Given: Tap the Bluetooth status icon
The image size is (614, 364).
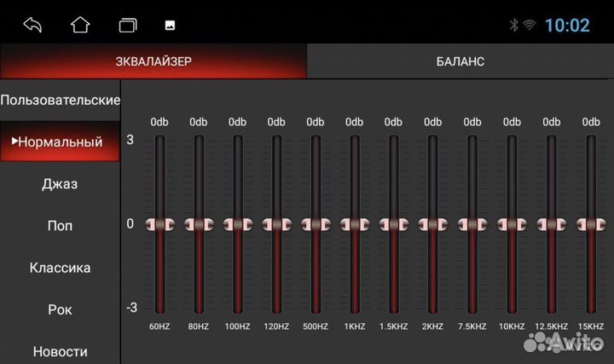Looking at the screenshot, I should point(513,25).
